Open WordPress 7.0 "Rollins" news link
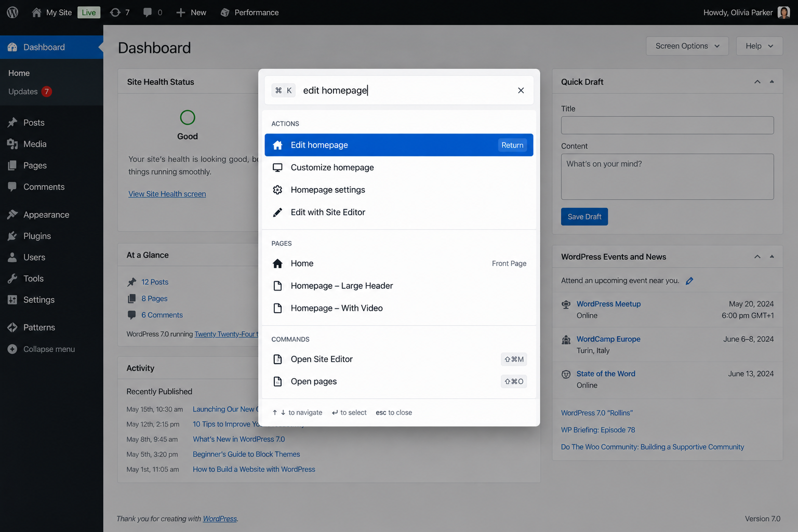 [597, 413]
